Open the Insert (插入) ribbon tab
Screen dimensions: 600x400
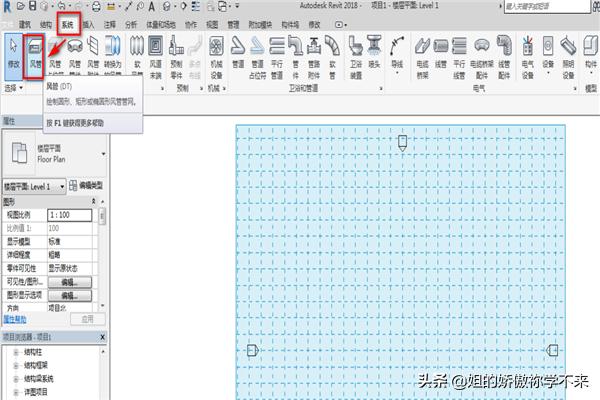tap(88, 25)
